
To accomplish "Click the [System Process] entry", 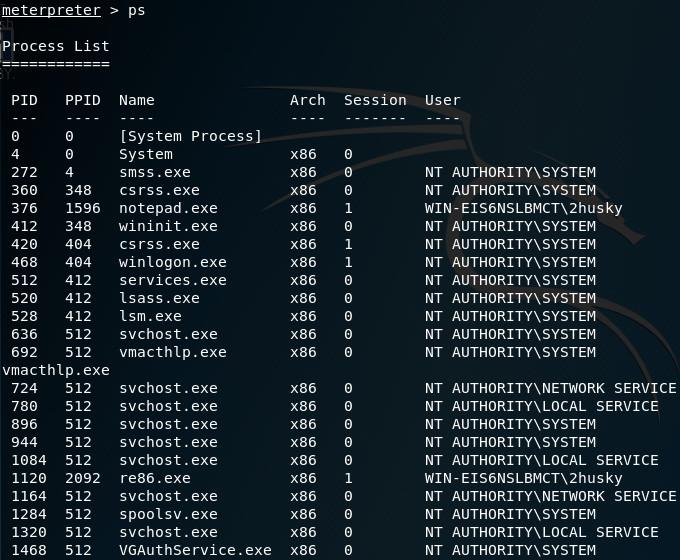I will point(190,136).
